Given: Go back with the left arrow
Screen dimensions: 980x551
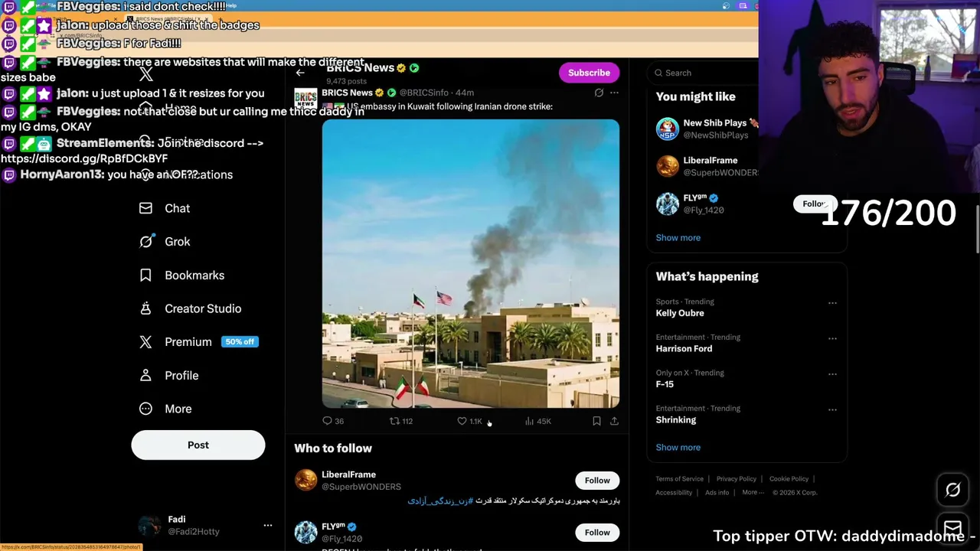Looking at the screenshot, I should pos(300,73).
